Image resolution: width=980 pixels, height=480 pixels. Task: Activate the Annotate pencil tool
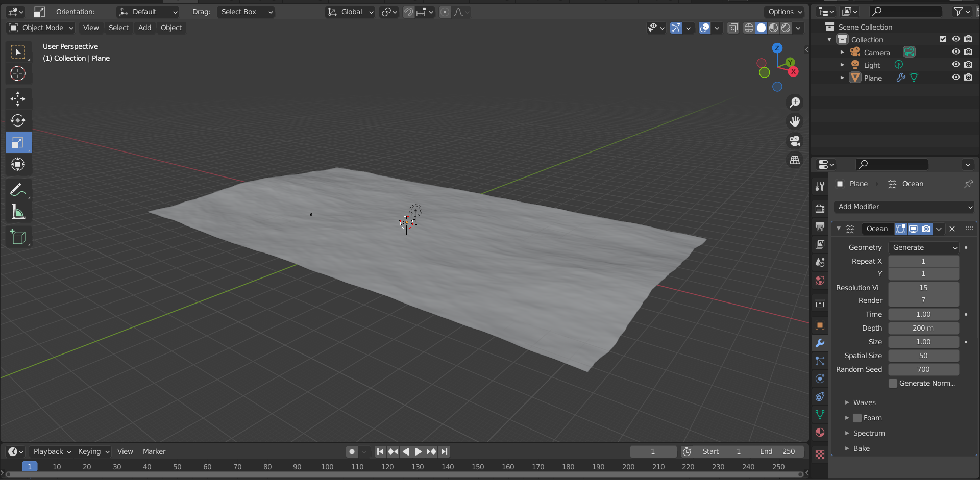pos(18,190)
